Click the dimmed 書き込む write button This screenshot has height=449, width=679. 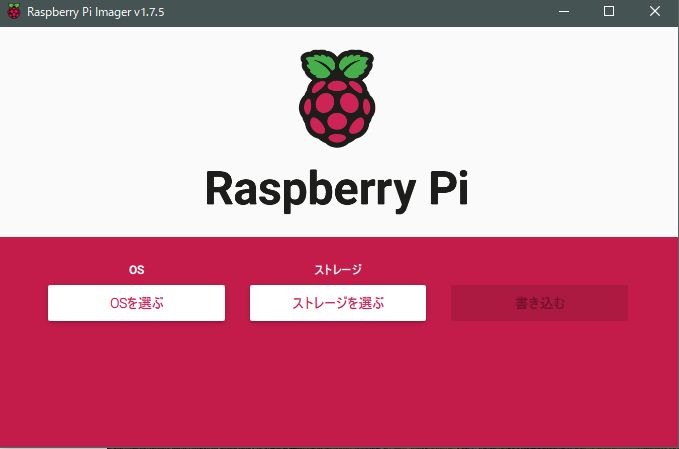[540, 303]
